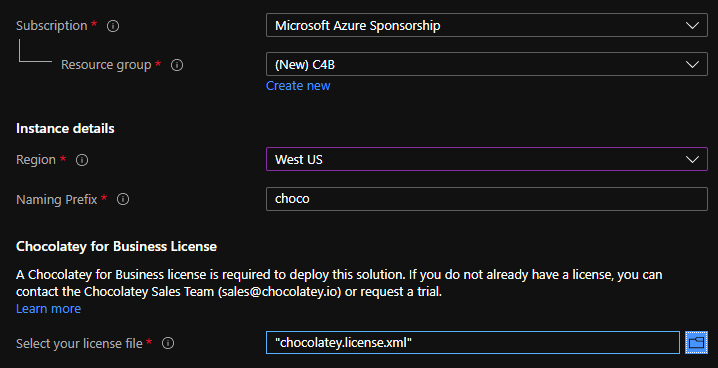Image resolution: width=718 pixels, height=368 pixels.
Task: Click the Subscription info icon
Action: (x=113, y=26)
